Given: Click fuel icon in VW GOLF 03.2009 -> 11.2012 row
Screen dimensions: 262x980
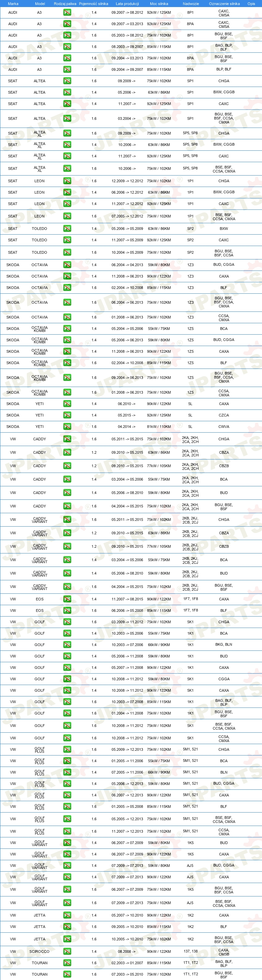Looking at the screenshot, I should click(67, 622).
